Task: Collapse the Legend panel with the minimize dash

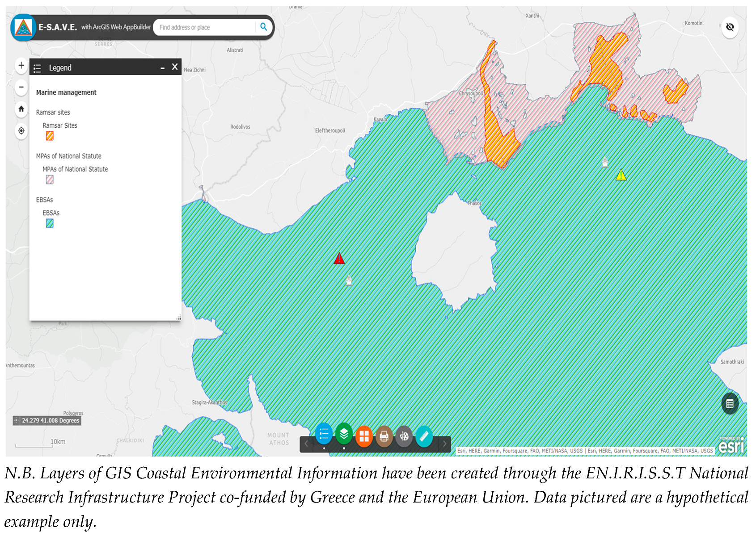Action: pos(162,68)
